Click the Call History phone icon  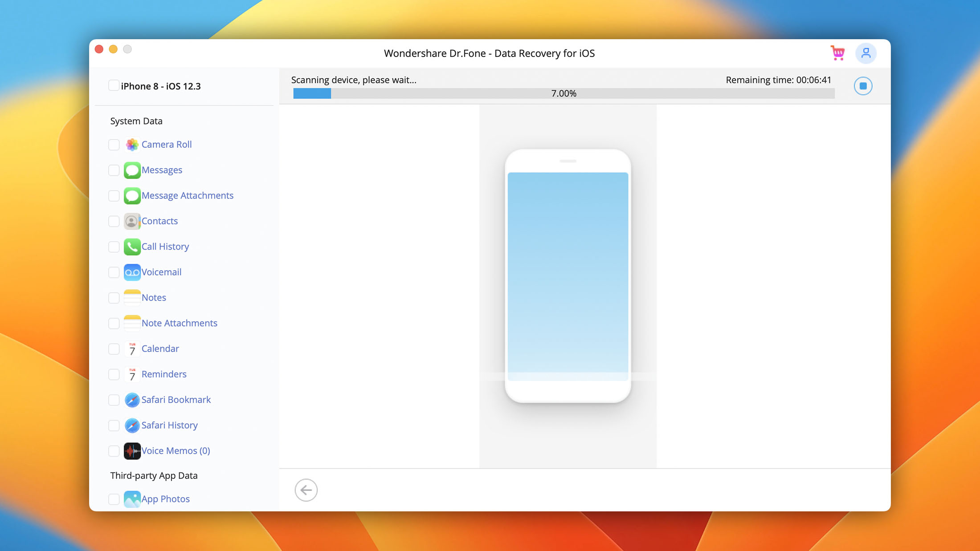pyautogui.click(x=132, y=247)
